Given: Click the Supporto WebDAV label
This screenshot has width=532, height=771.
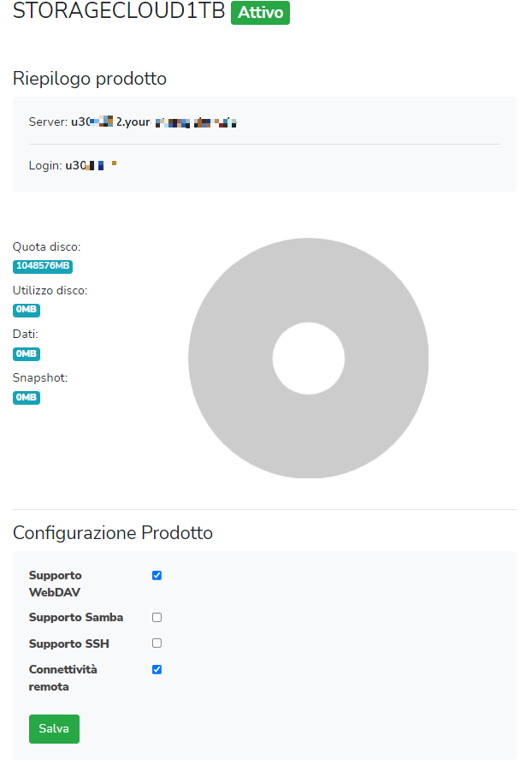Looking at the screenshot, I should tap(56, 583).
